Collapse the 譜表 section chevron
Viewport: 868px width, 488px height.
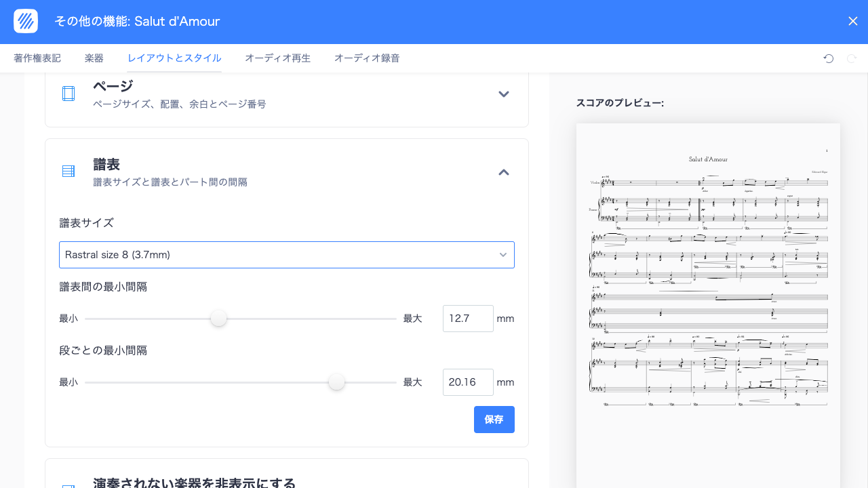click(x=504, y=172)
